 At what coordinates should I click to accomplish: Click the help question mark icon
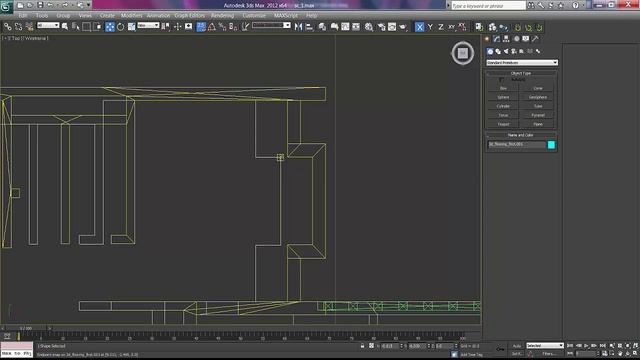point(575,5)
